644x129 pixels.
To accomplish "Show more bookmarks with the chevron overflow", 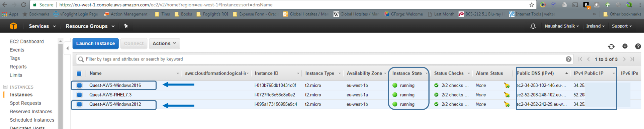I will (594, 14).
